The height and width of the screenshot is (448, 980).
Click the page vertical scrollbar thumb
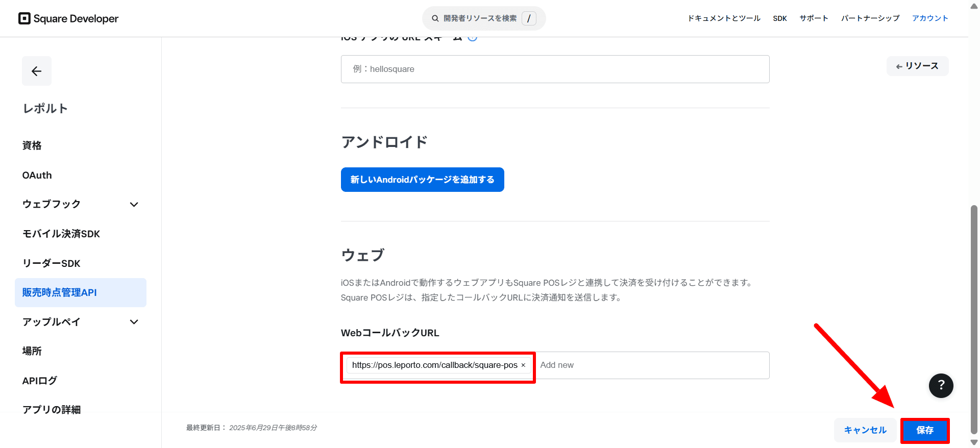974,319
